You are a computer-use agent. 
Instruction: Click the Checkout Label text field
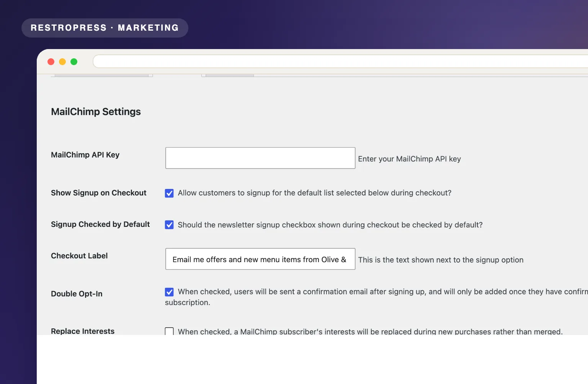[x=260, y=259]
